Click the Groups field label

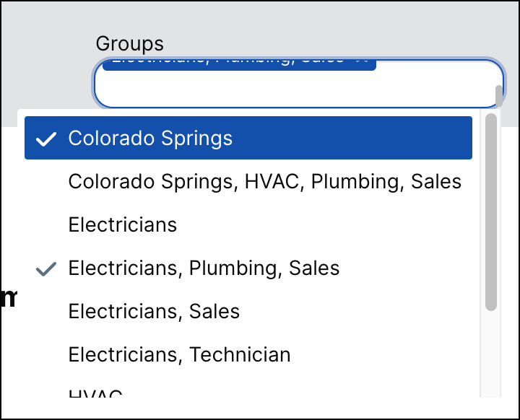click(x=130, y=44)
